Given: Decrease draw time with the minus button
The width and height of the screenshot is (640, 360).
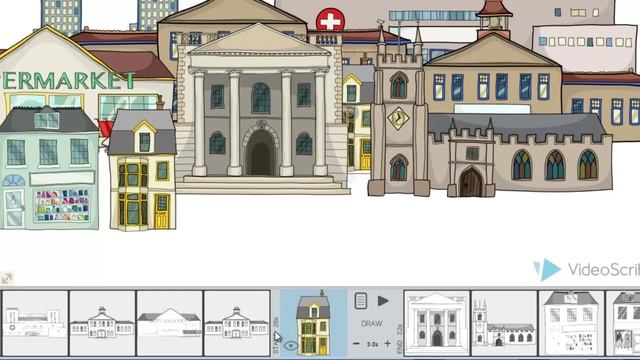Looking at the screenshot, I should [356, 344].
